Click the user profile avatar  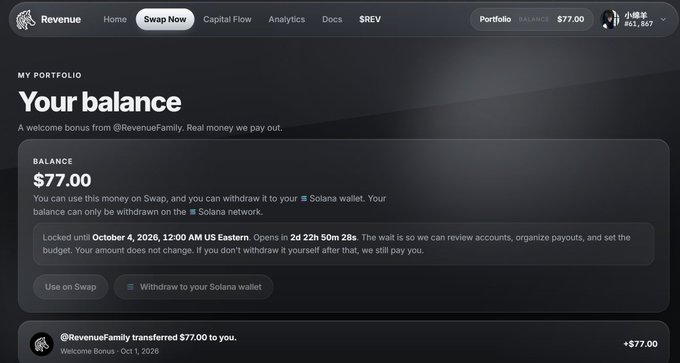(609, 20)
